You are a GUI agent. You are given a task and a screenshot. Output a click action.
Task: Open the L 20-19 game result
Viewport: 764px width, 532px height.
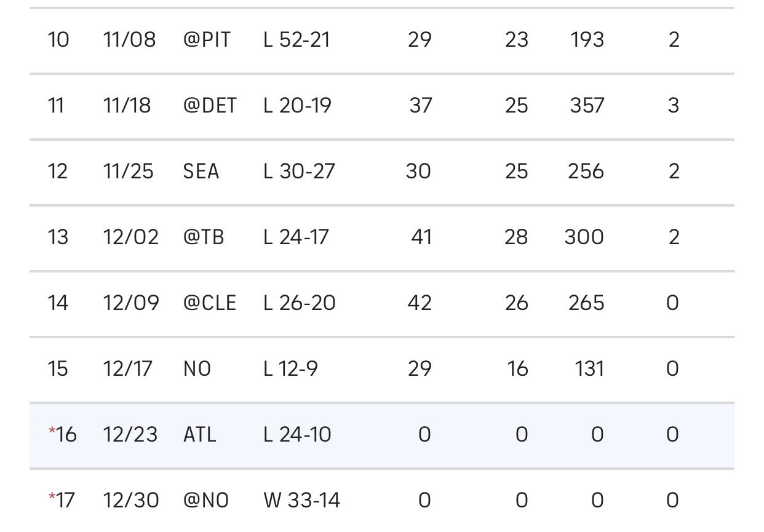click(x=297, y=106)
